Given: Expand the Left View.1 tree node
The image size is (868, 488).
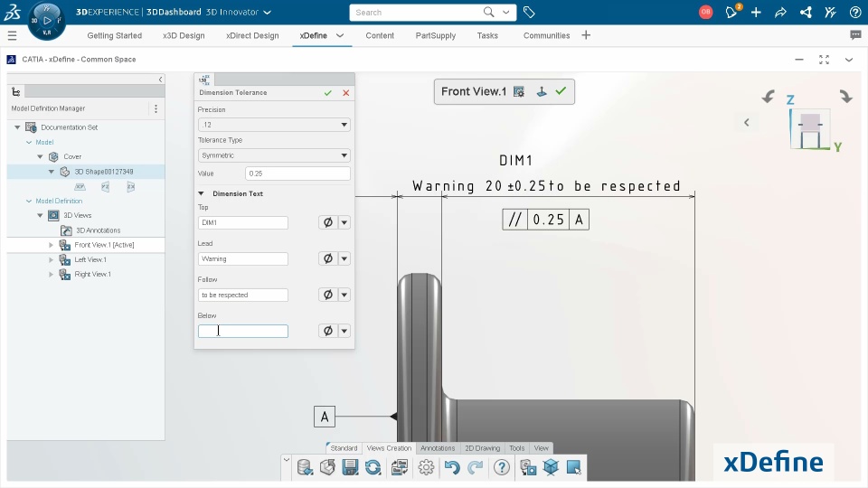Looking at the screenshot, I should [51, 259].
